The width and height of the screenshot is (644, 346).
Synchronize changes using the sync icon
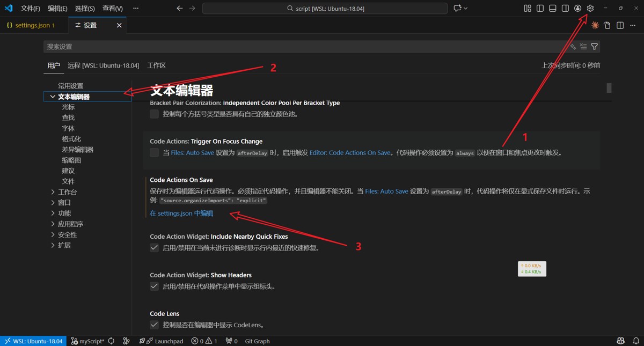pos(111,341)
